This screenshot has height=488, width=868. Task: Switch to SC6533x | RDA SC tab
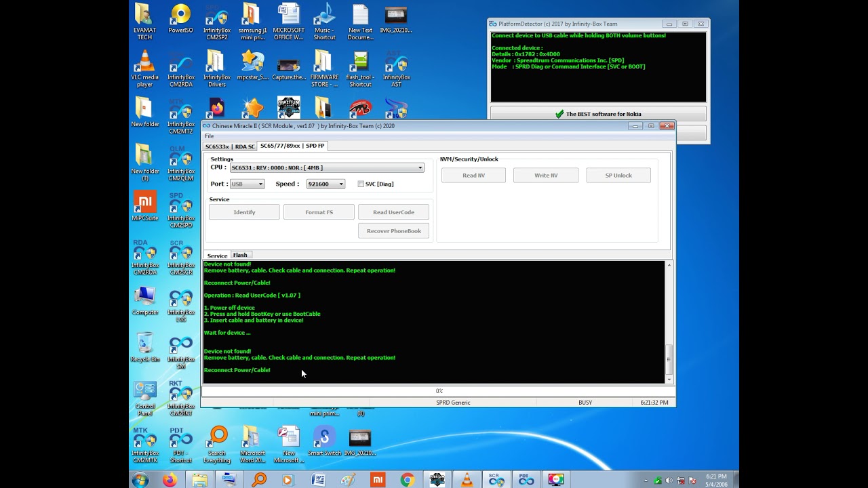click(x=230, y=146)
